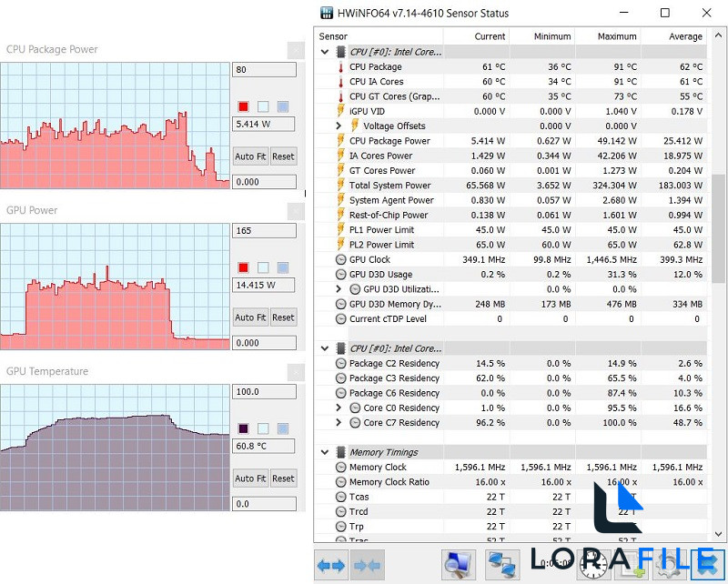Click Auto Fit in GPU Power graph
This screenshot has height=584, width=728.
pos(251,317)
